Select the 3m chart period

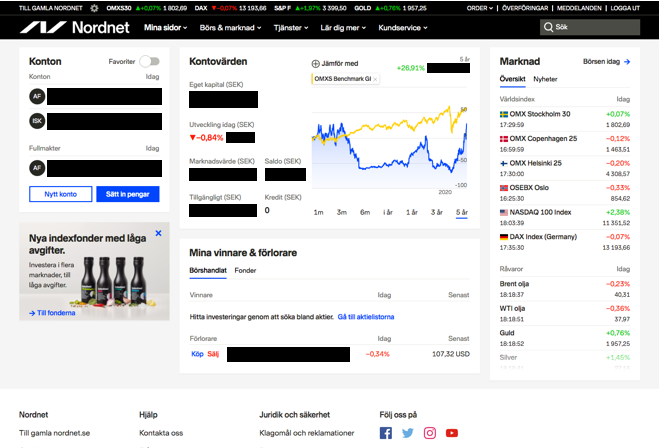click(x=341, y=212)
